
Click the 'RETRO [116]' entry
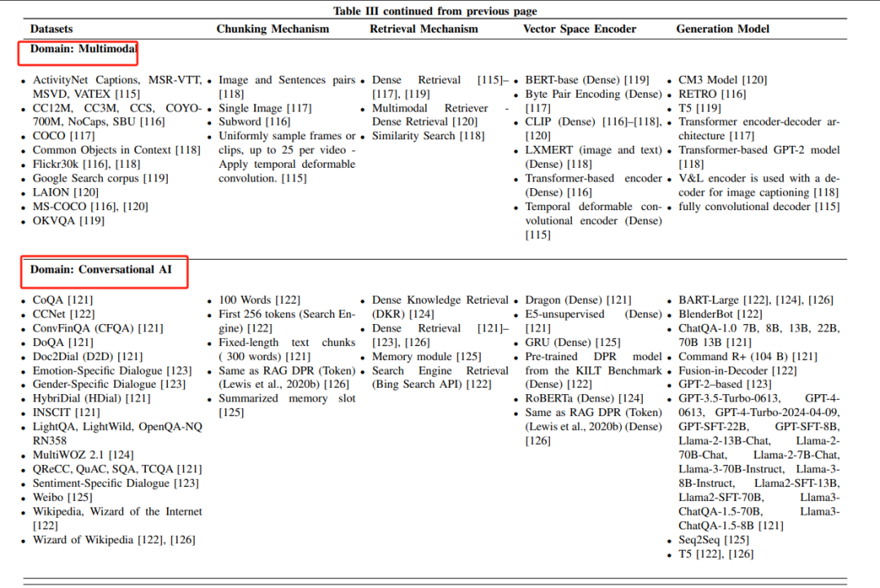712,94
